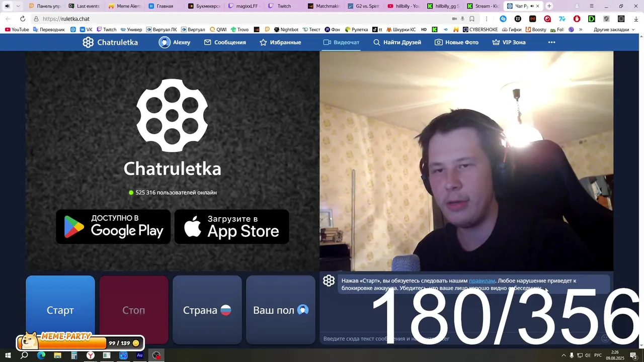This screenshot has width=644, height=362.
Task: Open Windows taskbar search
Action: [x=24, y=355]
